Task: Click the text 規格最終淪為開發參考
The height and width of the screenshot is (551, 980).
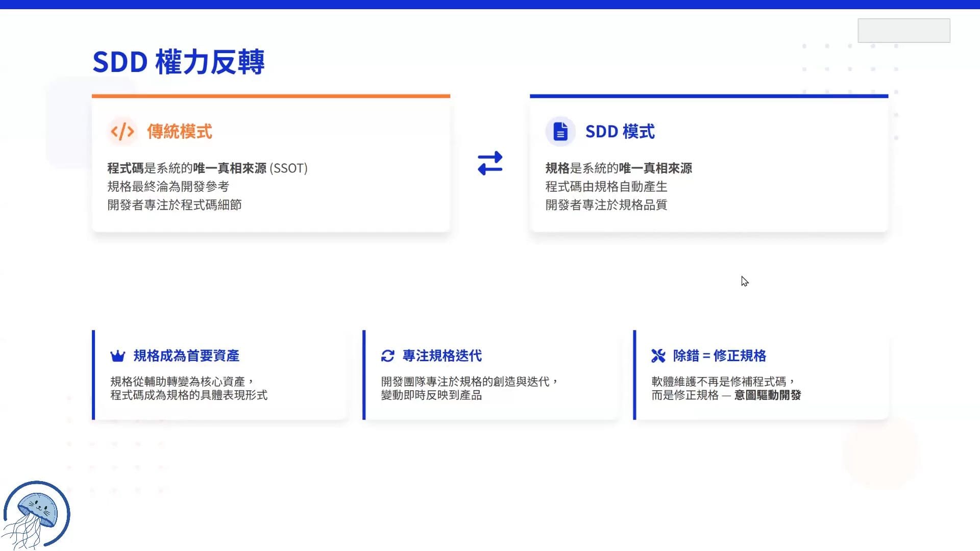Action: [168, 187]
